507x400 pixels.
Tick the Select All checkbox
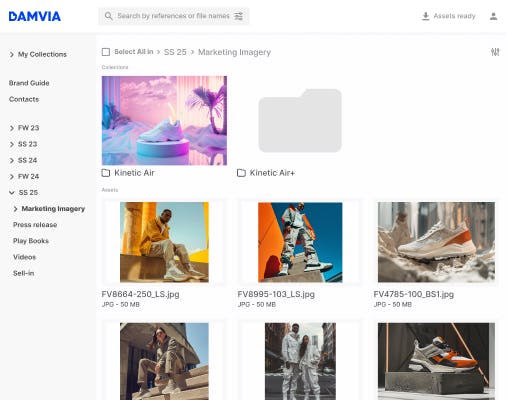click(x=106, y=52)
